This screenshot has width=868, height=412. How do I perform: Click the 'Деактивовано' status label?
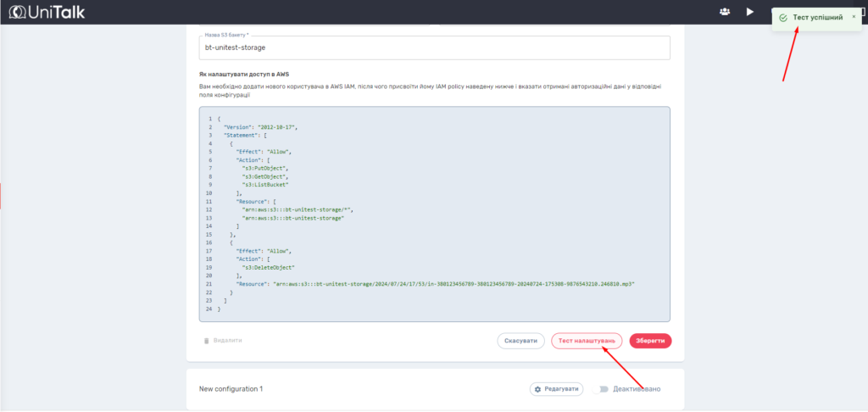pyautogui.click(x=636, y=389)
